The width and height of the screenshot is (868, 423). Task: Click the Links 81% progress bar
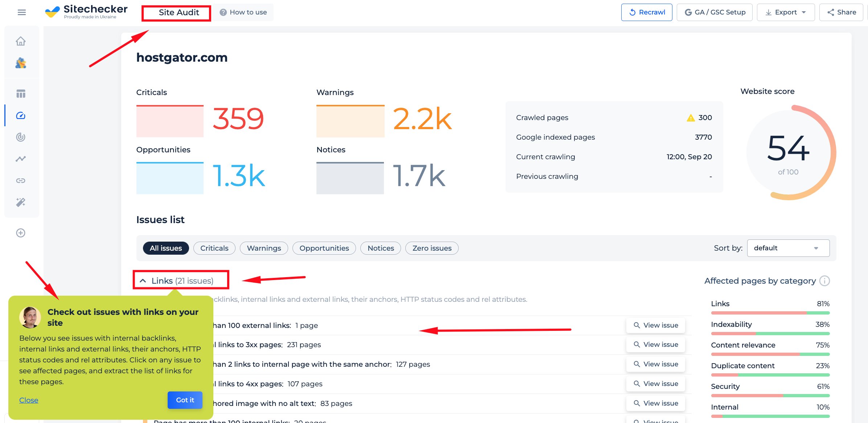(x=770, y=313)
